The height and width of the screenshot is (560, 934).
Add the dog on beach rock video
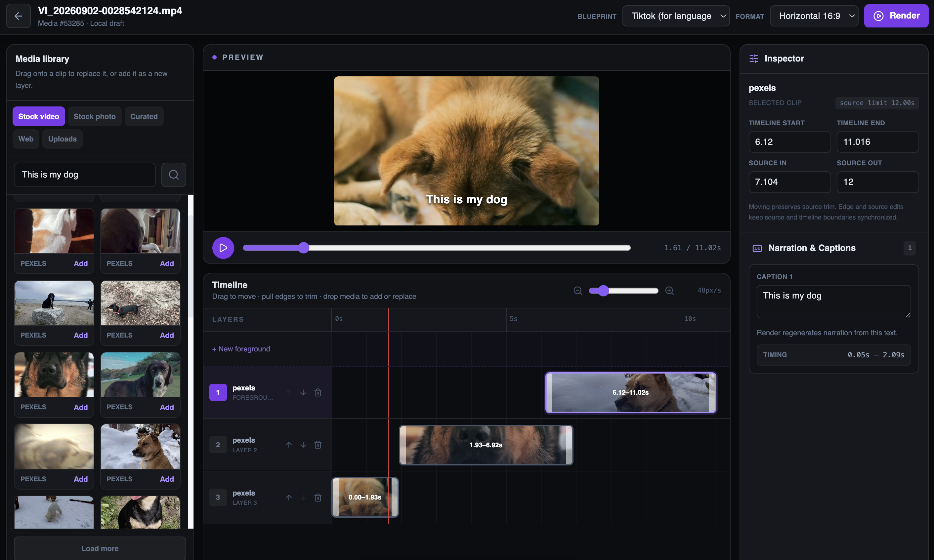pos(81,336)
